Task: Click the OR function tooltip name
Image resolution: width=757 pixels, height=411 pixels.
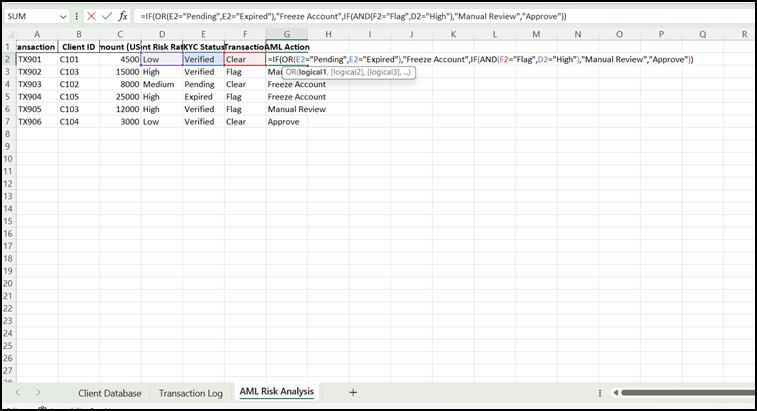Action: pyautogui.click(x=290, y=72)
